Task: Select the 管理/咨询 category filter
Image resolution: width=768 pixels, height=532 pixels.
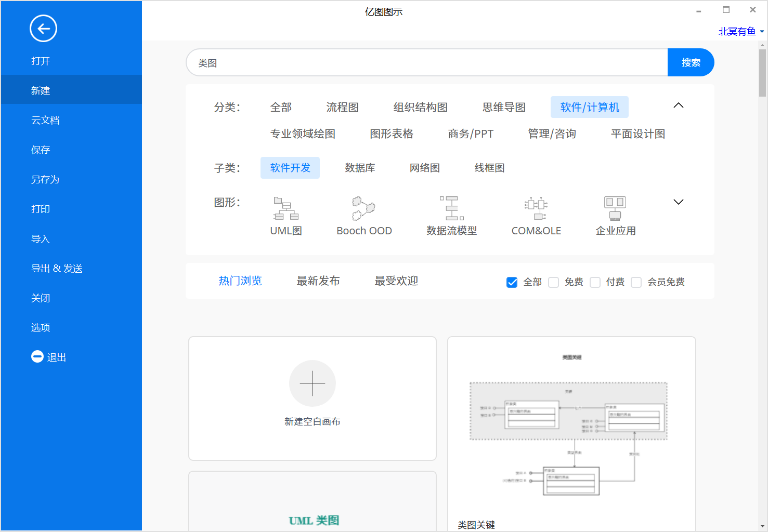Action: click(x=552, y=134)
